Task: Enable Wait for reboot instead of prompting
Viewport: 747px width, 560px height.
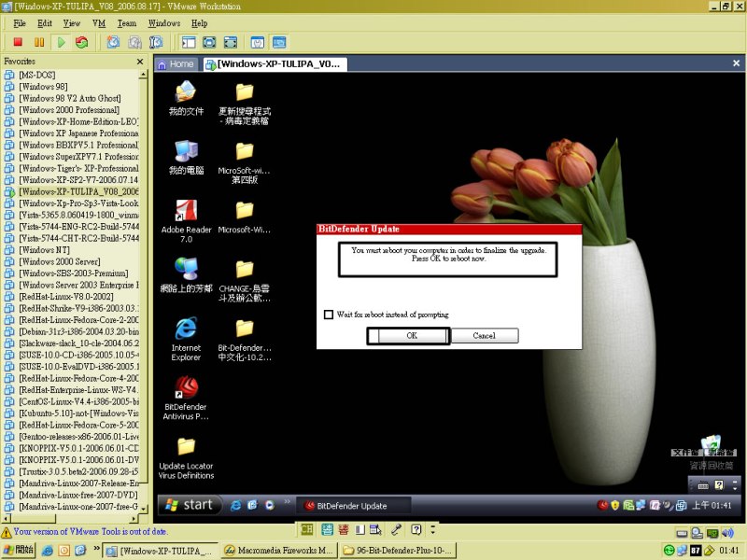Action: (x=329, y=315)
